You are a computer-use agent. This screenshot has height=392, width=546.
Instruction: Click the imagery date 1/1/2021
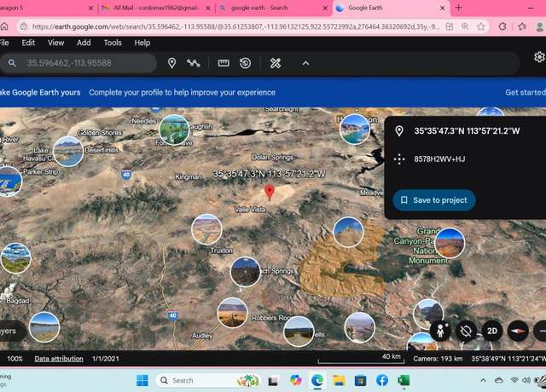pos(106,359)
